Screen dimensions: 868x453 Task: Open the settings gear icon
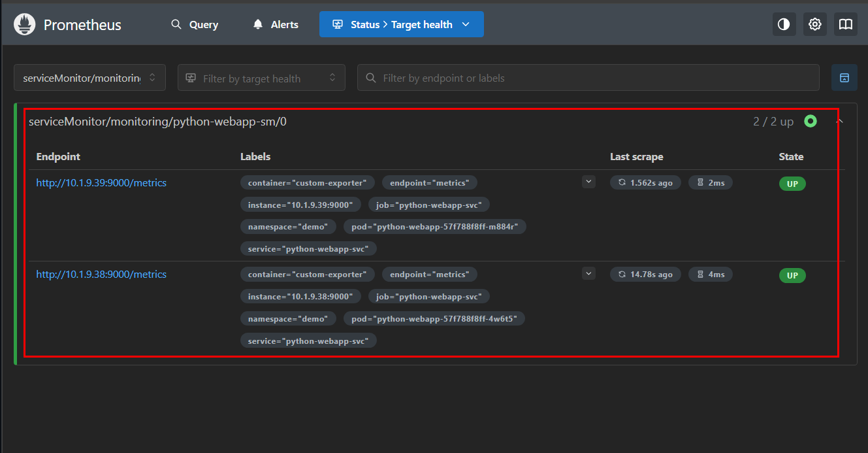point(814,24)
